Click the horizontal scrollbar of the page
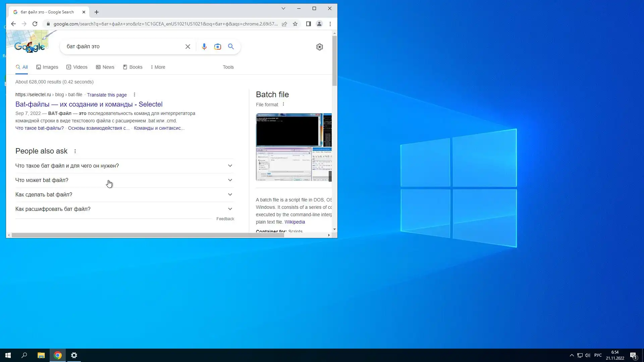The width and height of the screenshot is (644, 362). point(148,235)
